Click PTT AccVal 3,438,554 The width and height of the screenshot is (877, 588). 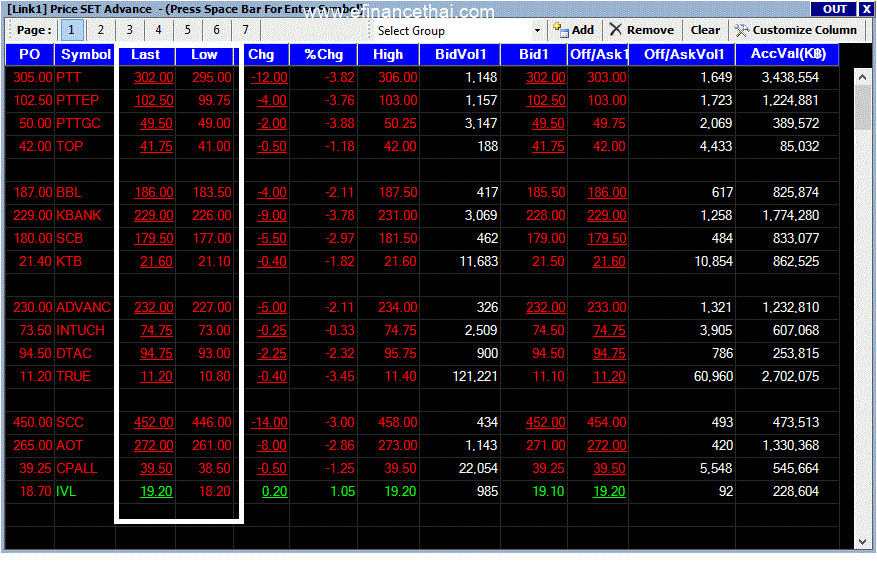pyautogui.click(x=790, y=77)
